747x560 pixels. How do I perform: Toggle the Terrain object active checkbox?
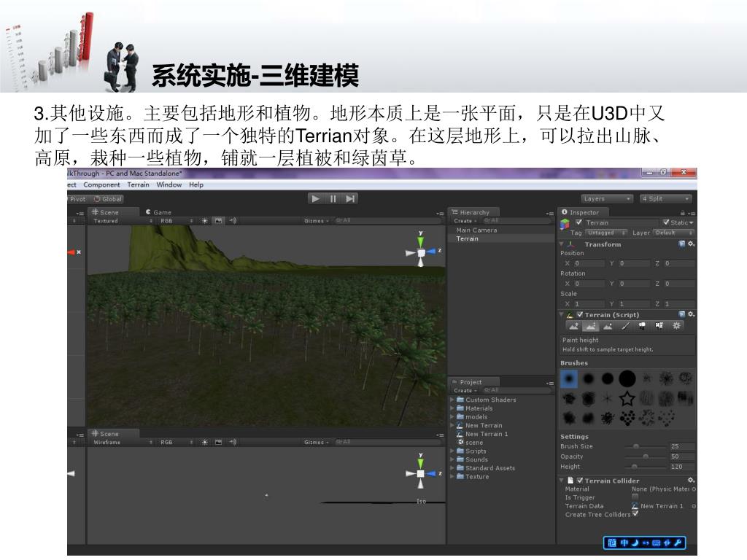pyautogui.click(x=578, y=222)
